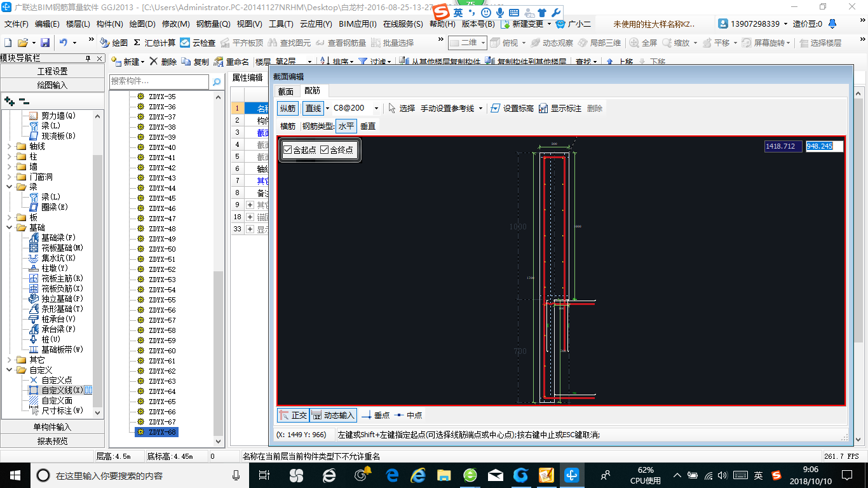Screen dimensions: 868x488
Task: Switch to the 配筋 tab
Action: pyautogui.click(x=312, y=91)
